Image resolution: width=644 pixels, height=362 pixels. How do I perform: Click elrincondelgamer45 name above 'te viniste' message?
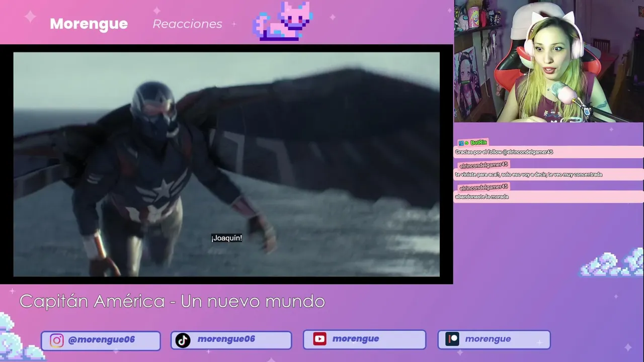(484, 165)
